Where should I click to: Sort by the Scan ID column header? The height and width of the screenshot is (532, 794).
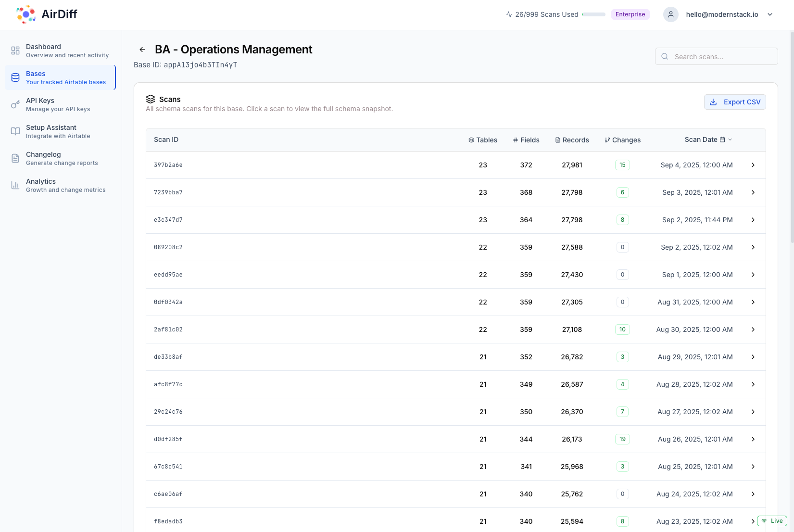tap(166, 139)
